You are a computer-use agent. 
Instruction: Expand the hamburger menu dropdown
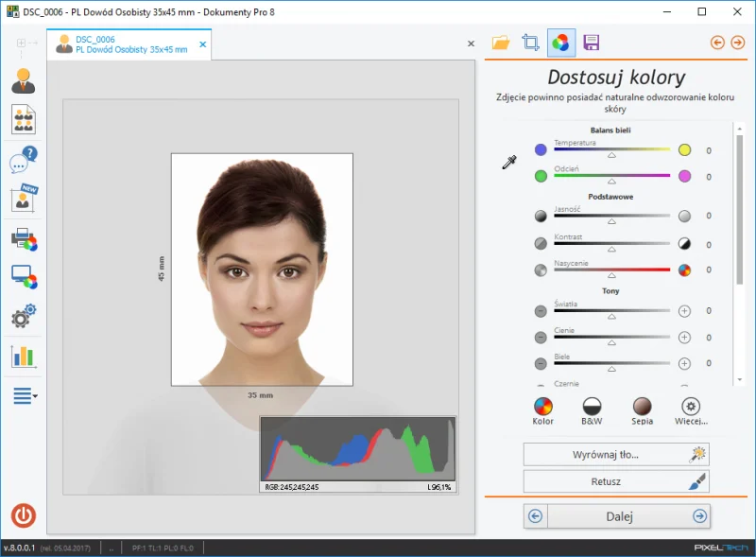pyautogui.click(x=26, y=395)
